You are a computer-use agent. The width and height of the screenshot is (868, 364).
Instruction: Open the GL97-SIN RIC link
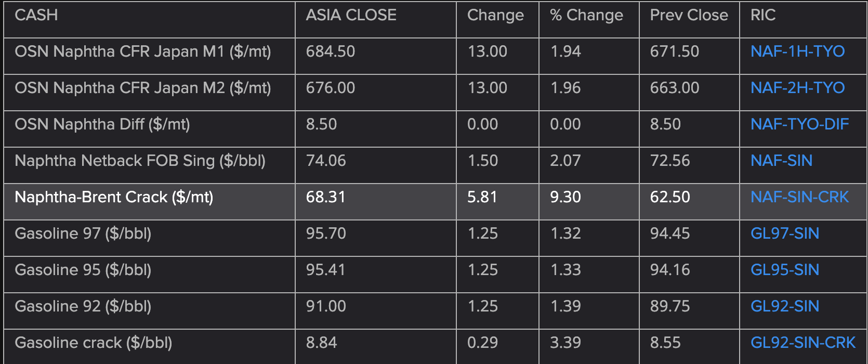click(784, 233)
